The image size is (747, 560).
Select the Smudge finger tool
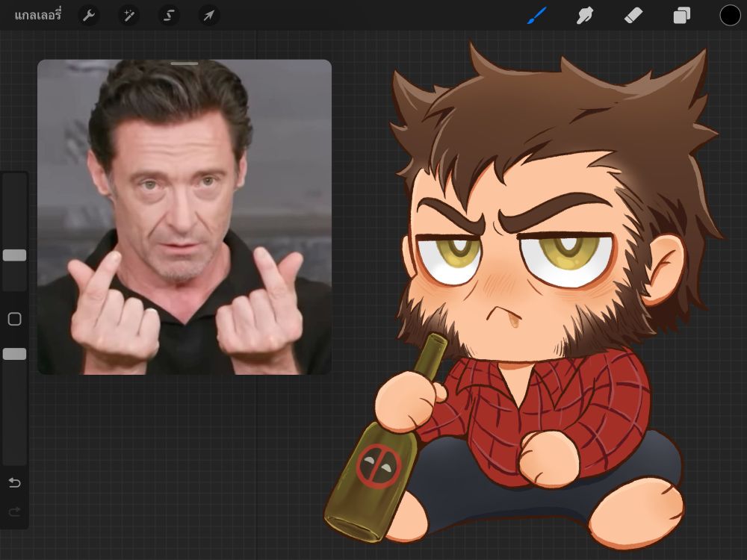[585, 15]
